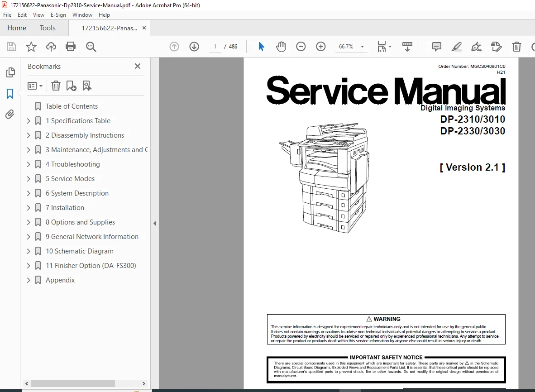The image size is (535, 392).
Task: Open the Sign document pen icon
Action: (x=476, y=47)
